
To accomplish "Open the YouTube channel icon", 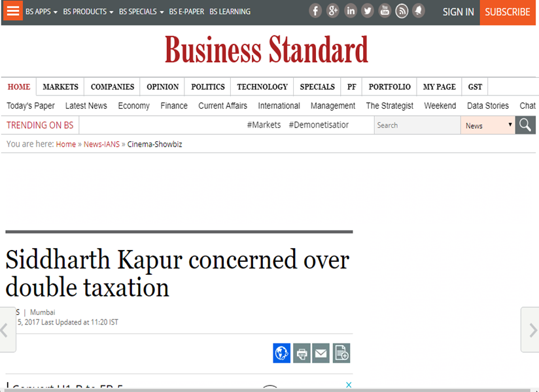I will click(385, 11).
